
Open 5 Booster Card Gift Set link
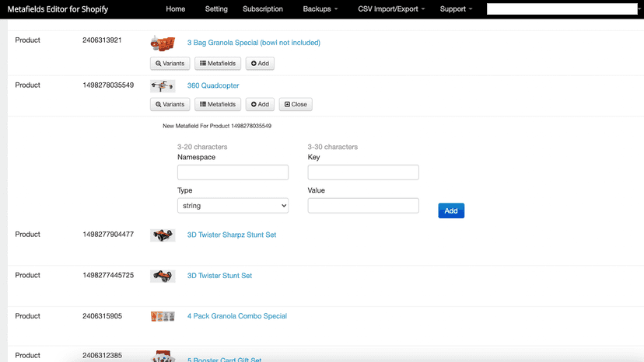(x=224, y=359)
